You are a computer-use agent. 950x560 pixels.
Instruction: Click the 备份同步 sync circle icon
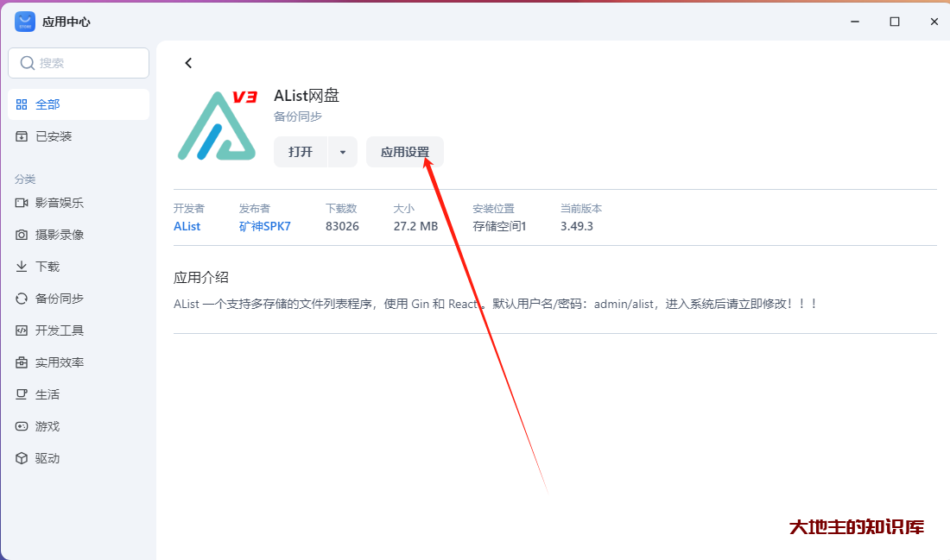[22, 299]
